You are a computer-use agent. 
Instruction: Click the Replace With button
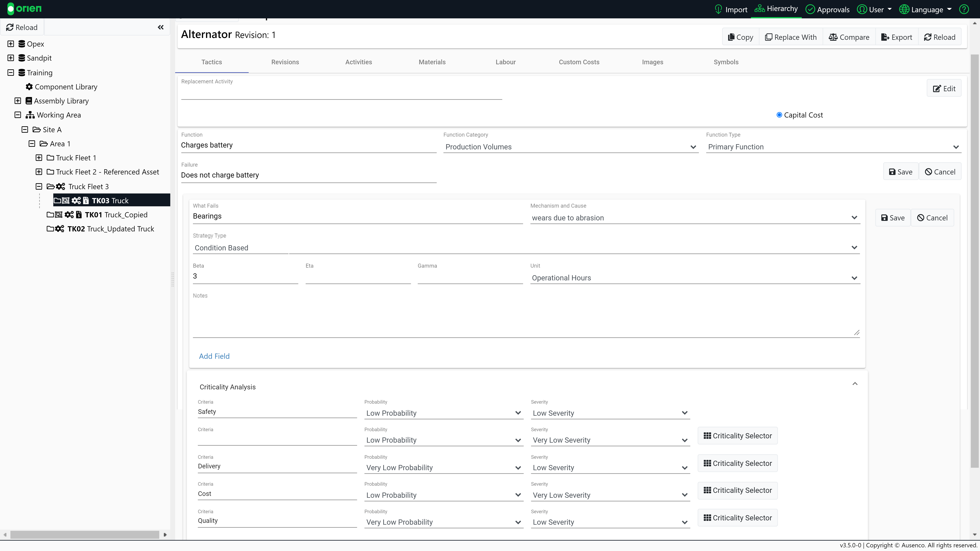(791, 37)
